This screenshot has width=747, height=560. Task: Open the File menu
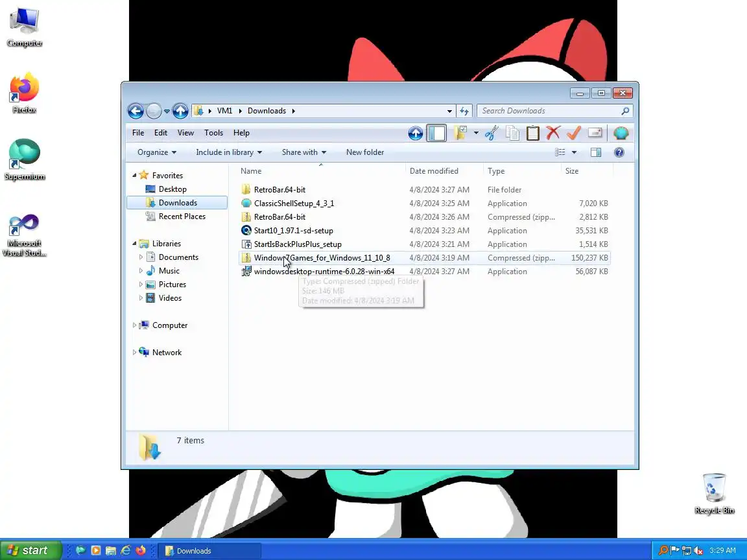138,133
